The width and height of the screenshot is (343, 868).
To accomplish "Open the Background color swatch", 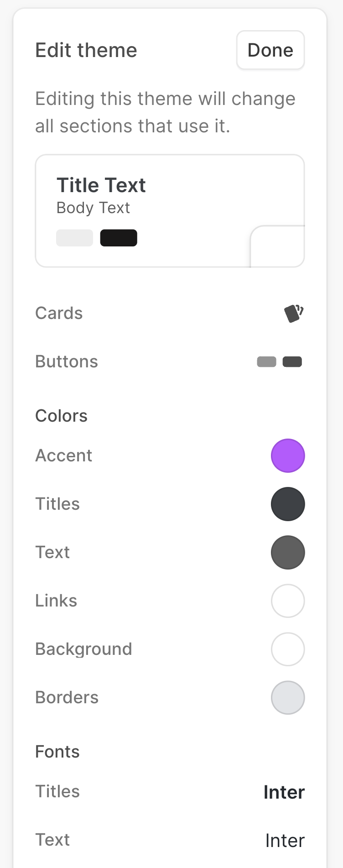I will point(288,649).
